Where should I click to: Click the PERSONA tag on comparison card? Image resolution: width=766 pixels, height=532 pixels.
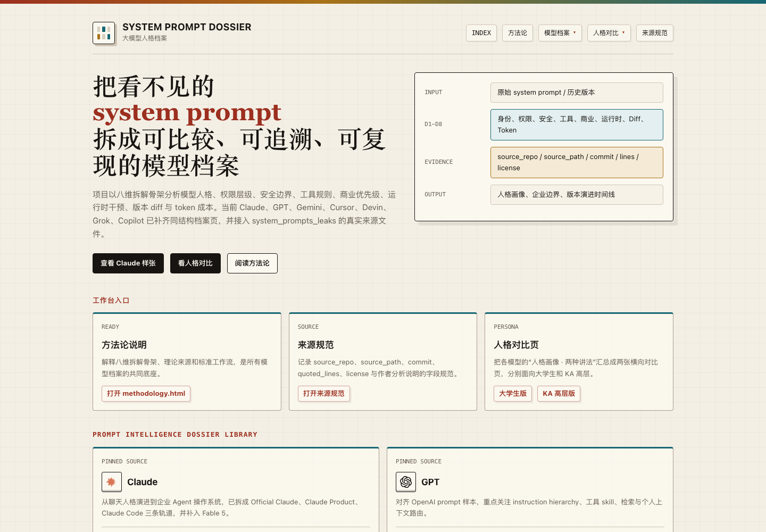[x=506, y=327]
